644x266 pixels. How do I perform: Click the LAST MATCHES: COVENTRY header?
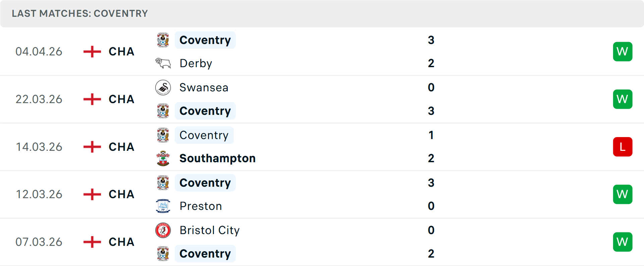(79, 13)
